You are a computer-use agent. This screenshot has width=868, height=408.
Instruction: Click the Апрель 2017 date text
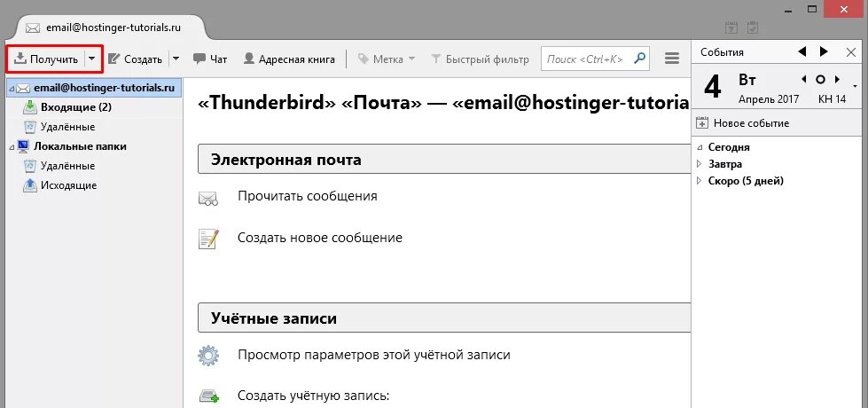coord(769,99)
